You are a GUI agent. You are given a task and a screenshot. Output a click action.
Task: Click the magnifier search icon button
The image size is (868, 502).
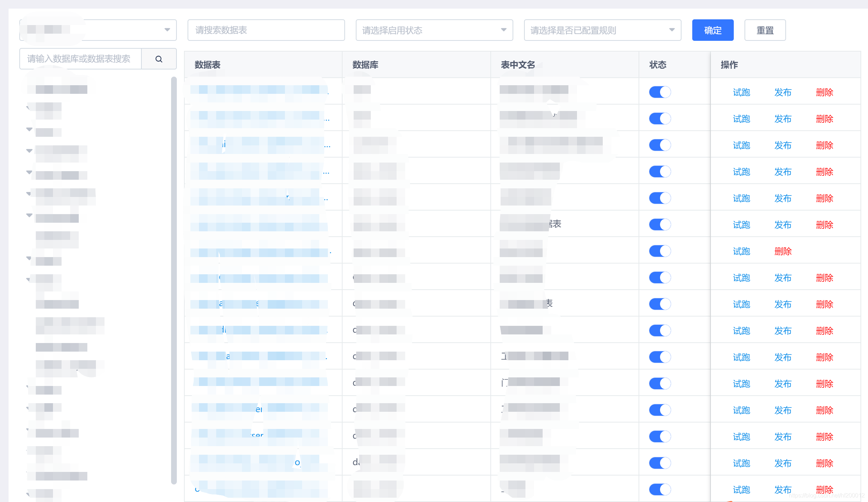coord(159,59)
